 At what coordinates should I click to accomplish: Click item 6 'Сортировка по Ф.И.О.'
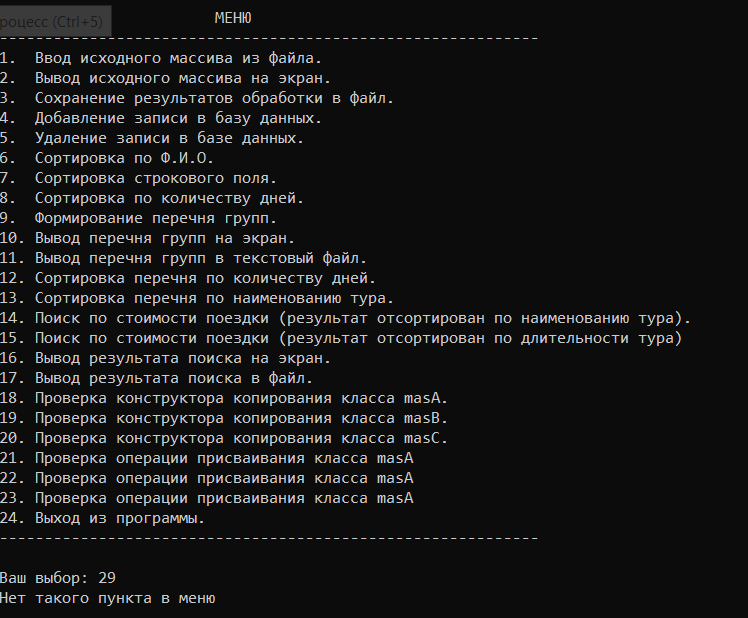click(x=107, y=158)
